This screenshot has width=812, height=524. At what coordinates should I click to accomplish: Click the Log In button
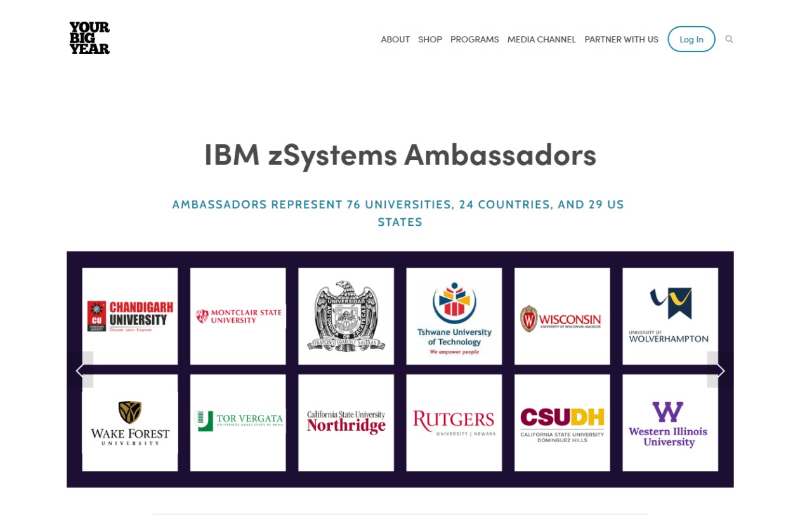[x=691, y=39]
